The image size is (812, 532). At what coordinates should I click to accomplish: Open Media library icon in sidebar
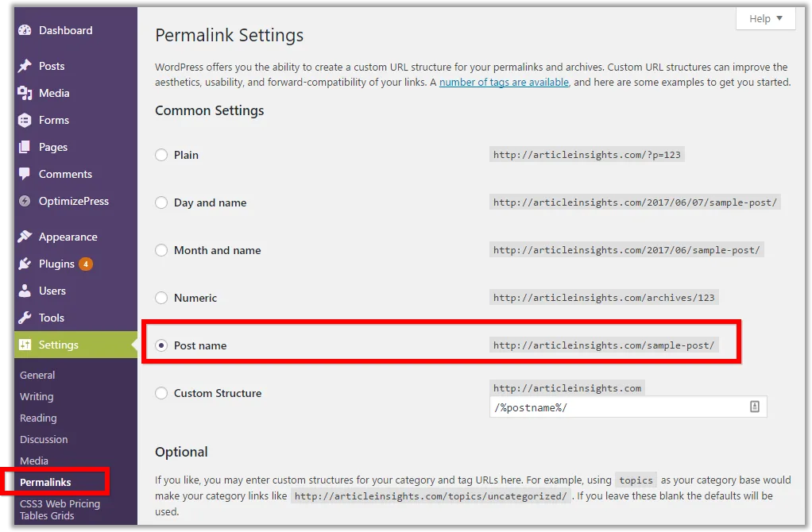click(25, 93)
